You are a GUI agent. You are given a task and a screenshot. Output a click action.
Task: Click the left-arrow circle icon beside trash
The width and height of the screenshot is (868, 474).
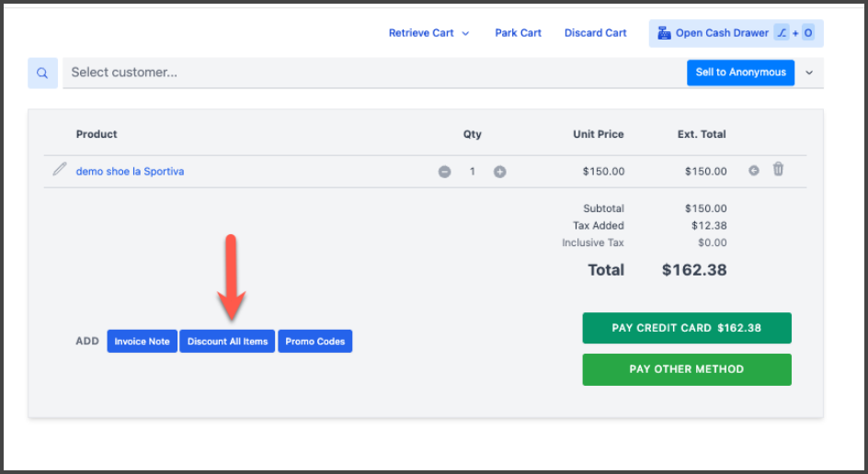[754, 171]
